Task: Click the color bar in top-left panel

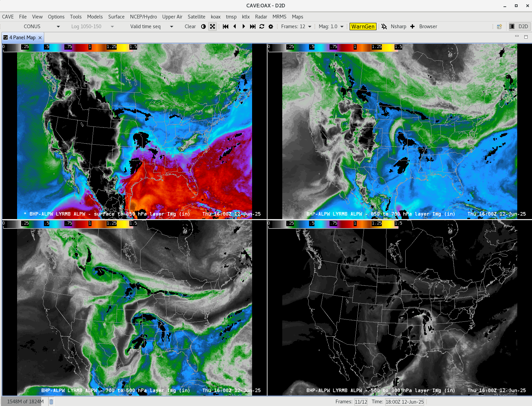Action: (70, 47)
